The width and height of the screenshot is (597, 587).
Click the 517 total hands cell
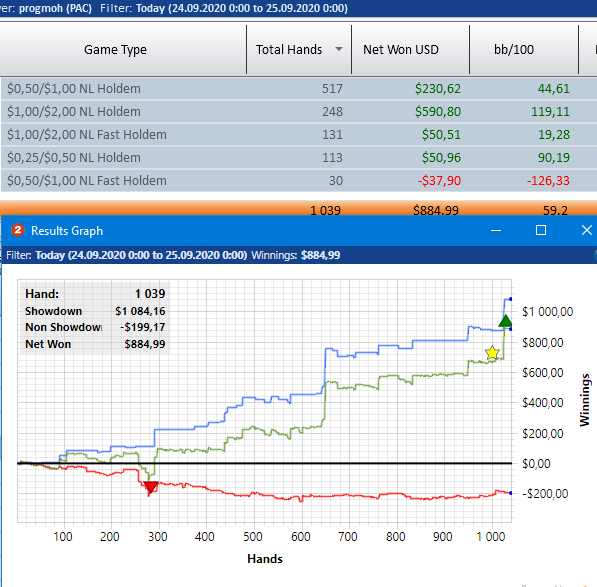coord(332,89)
